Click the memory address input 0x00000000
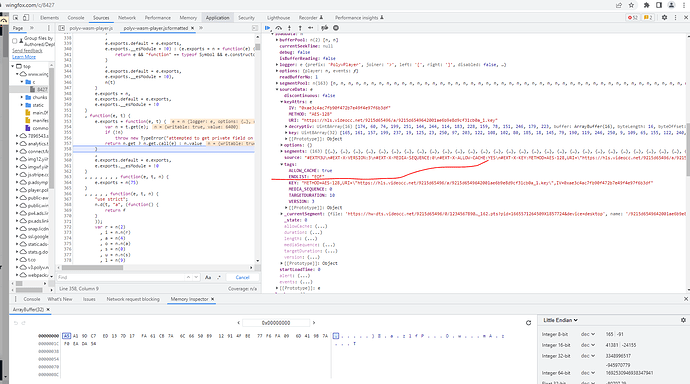The width and height of the screenshot is (690, 384). (276, 322)
